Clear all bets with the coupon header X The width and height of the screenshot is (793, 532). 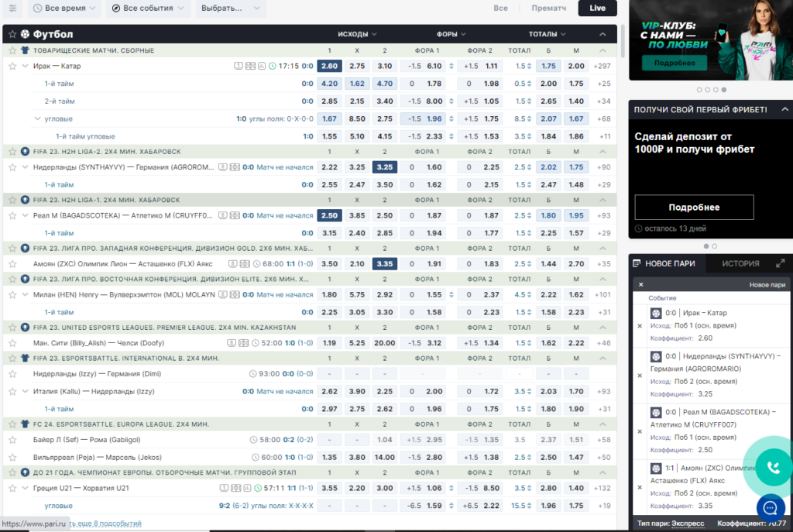[x=640, y=285]
